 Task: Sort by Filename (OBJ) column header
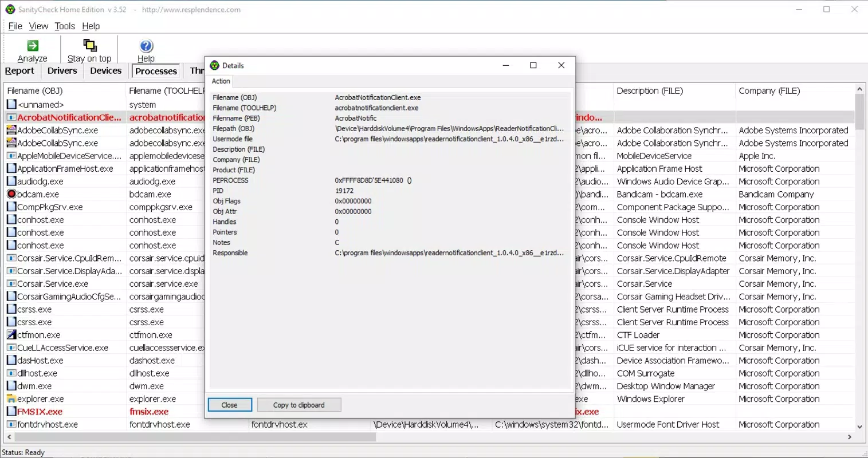click(64, 91)
